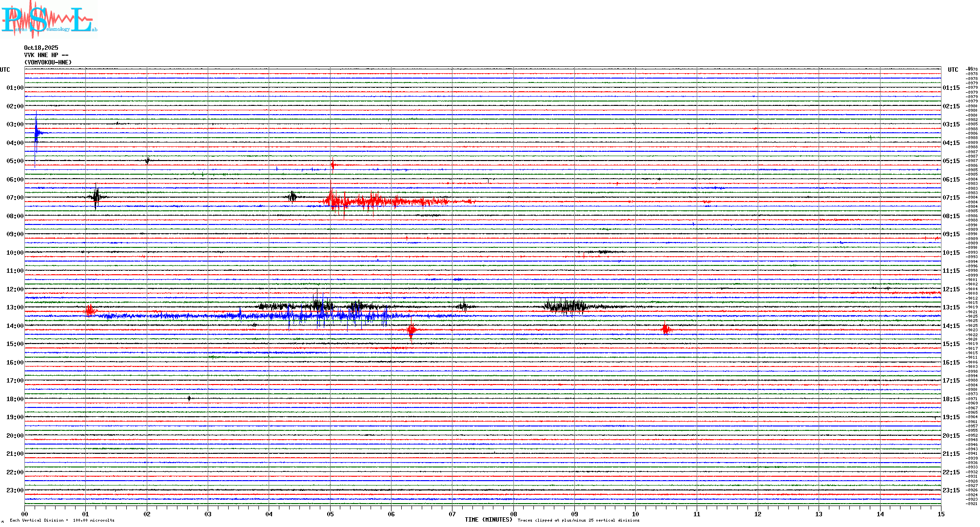The image size is (980, 527).
Task: Click the traces clipped footnote text
Action: [x=578, y=520]
